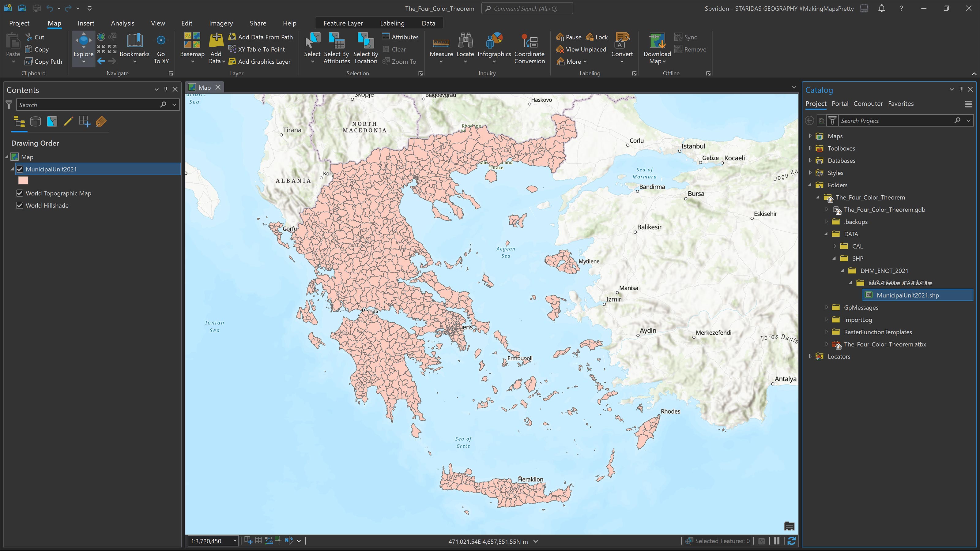Screen dimensions: 980x551
Task: Switch to the Labeling ribbon tab
Action: point(392,23)
